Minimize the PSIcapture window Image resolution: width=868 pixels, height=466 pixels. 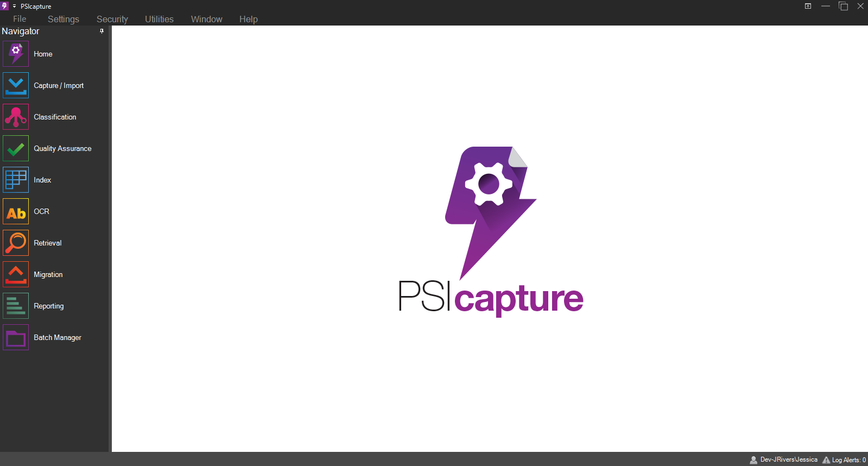coord(826,6)
